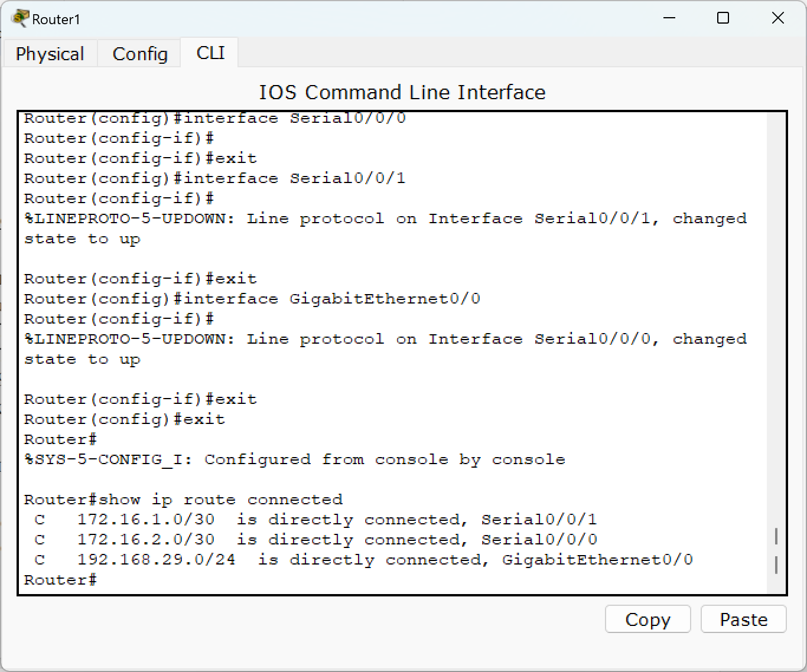807x672 pixels.
Task: Place cursor at the last Router# prompt
Action: 60,580
